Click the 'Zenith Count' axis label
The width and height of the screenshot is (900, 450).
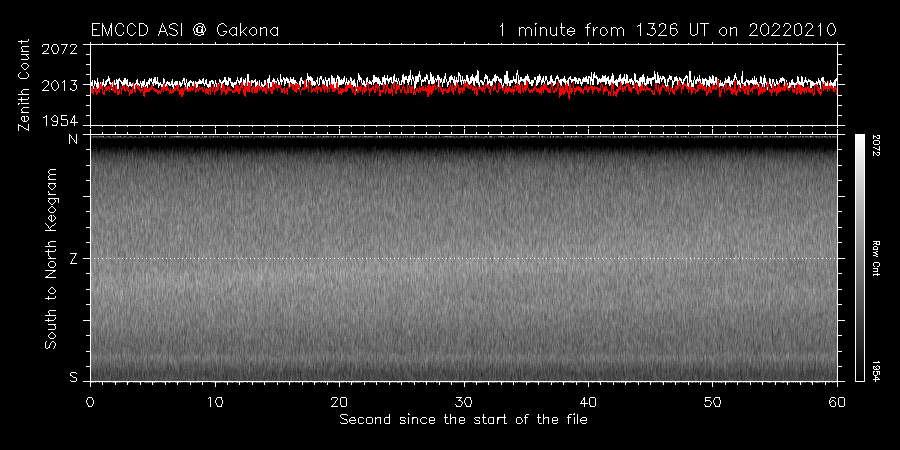(x=24, y=85)
